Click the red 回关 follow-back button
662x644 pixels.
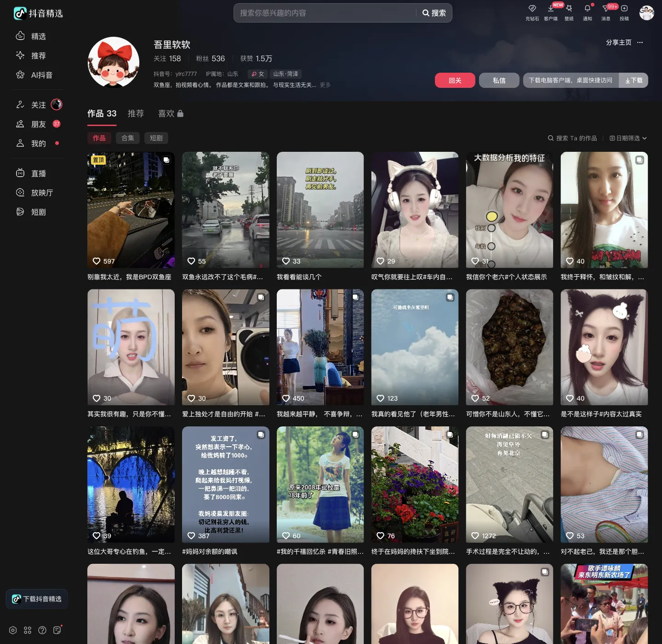click(x=455, y=80)
